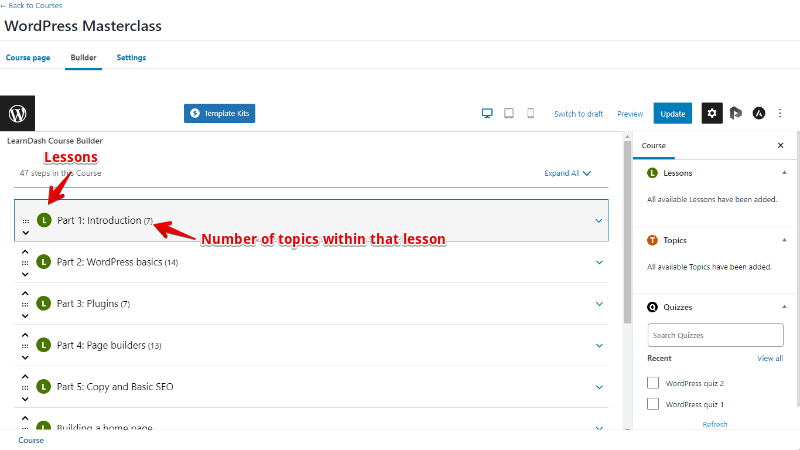The width and height of the screenshot is (800, 450).
Task: Expand Part 1: Introduction lesson chevron
Action: pyautogui.click(x=599, y=221)
